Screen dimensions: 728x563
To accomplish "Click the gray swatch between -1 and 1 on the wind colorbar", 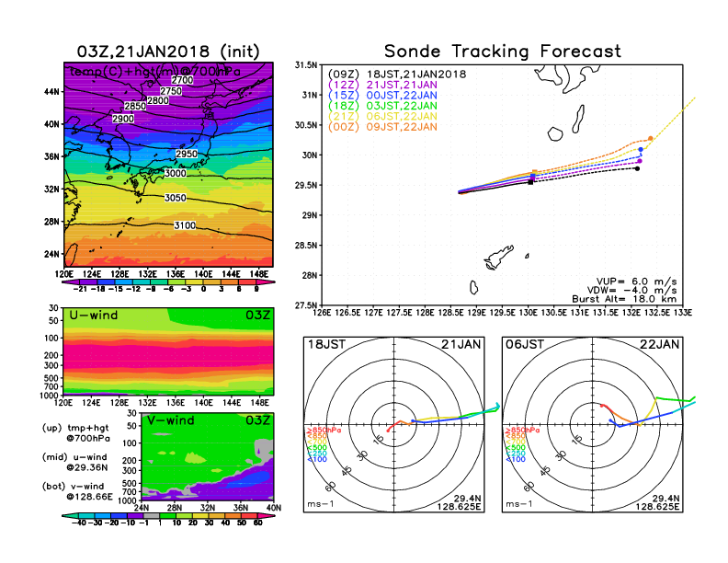I will (x=152, y=515).
